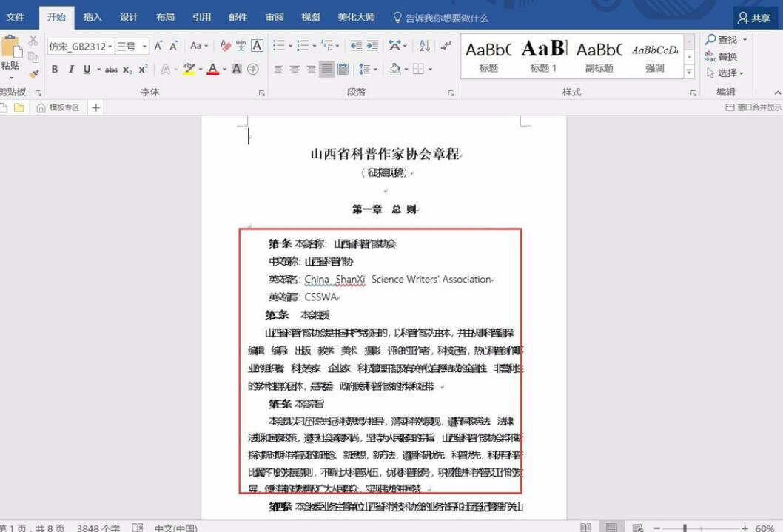The height and width of the screenshot is (532, 783).
Task: Toggle bold formatting
Action: coord(55,70)
